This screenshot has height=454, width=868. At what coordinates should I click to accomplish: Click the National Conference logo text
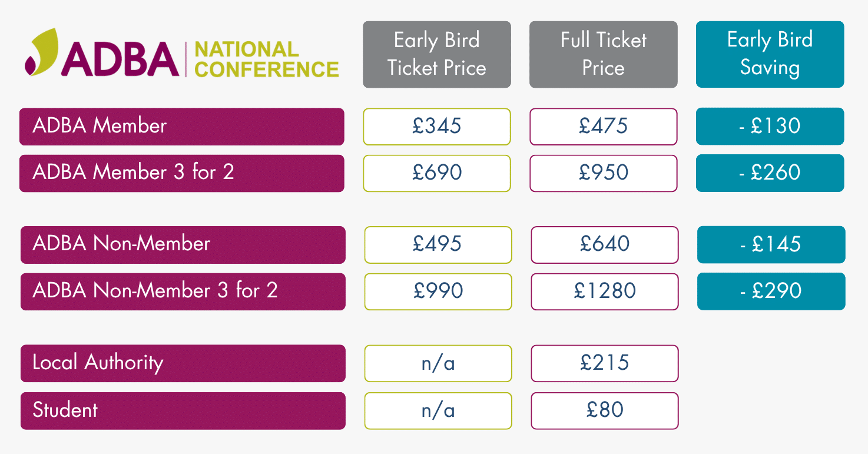[266, 59]
